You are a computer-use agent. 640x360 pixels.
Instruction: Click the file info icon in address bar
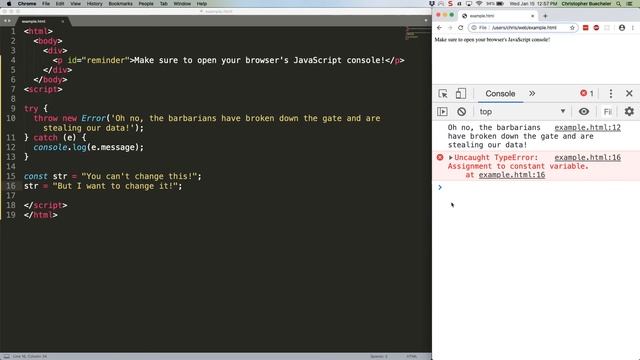pos(474,28)
